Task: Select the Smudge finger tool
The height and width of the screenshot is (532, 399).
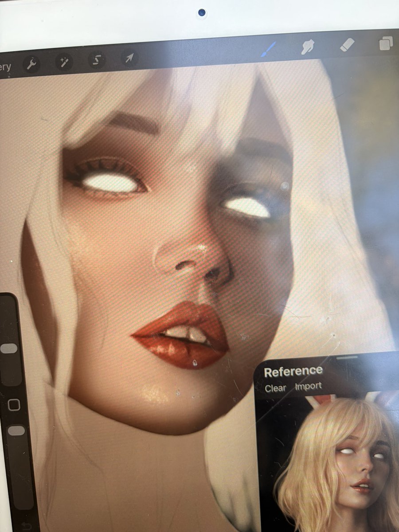Action: pos(308,47)
